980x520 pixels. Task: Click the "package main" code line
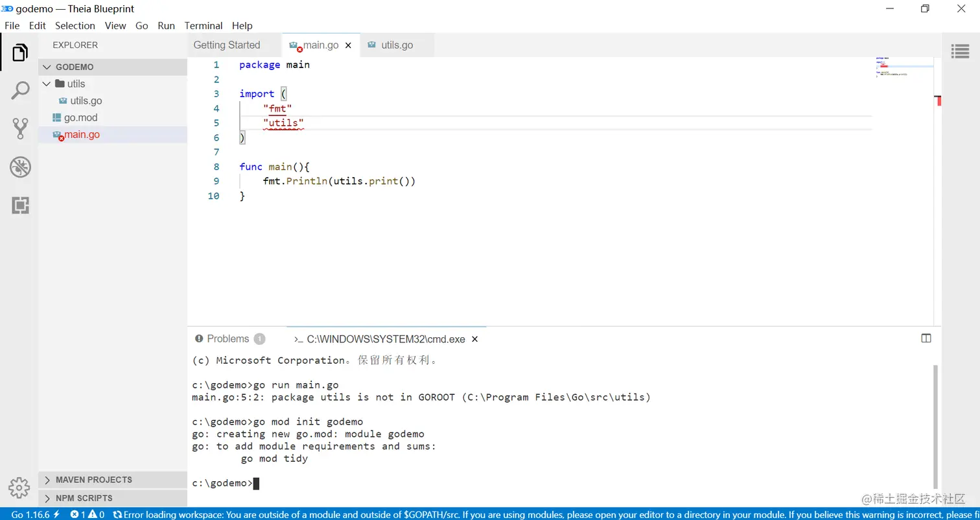[x=274, y=65]
